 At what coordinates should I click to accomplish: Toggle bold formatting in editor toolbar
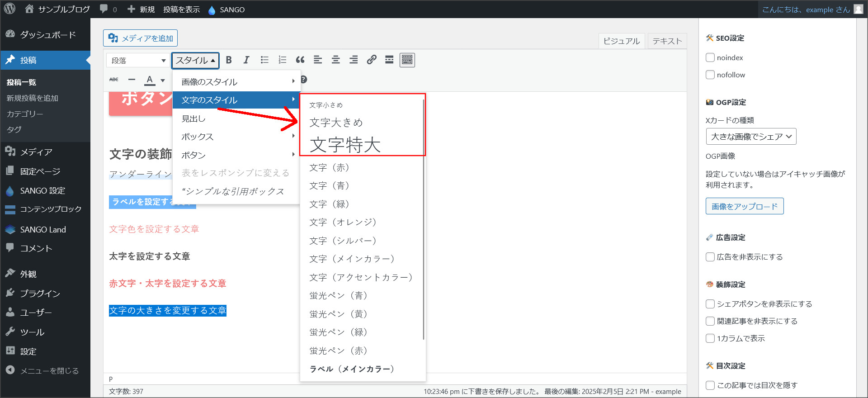(229, 60)
